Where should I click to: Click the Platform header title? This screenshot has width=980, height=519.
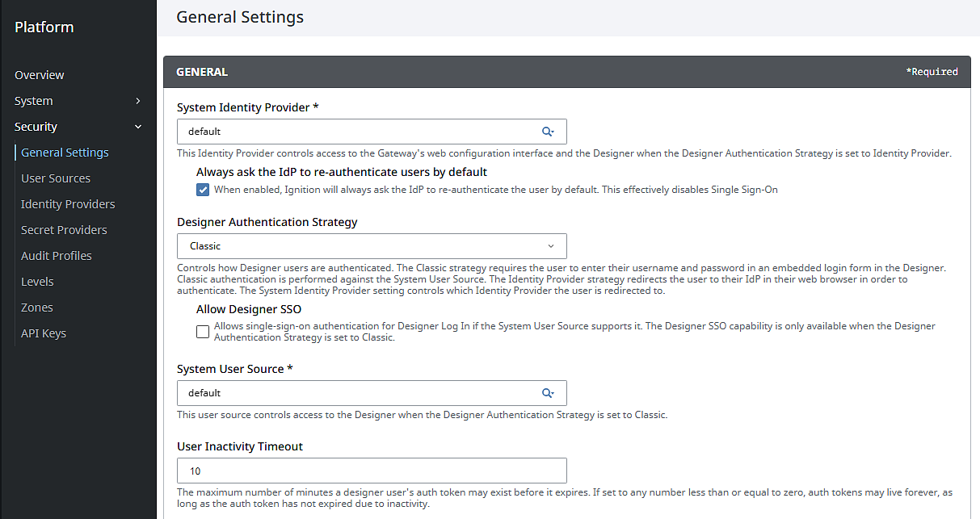click(44, 27)
